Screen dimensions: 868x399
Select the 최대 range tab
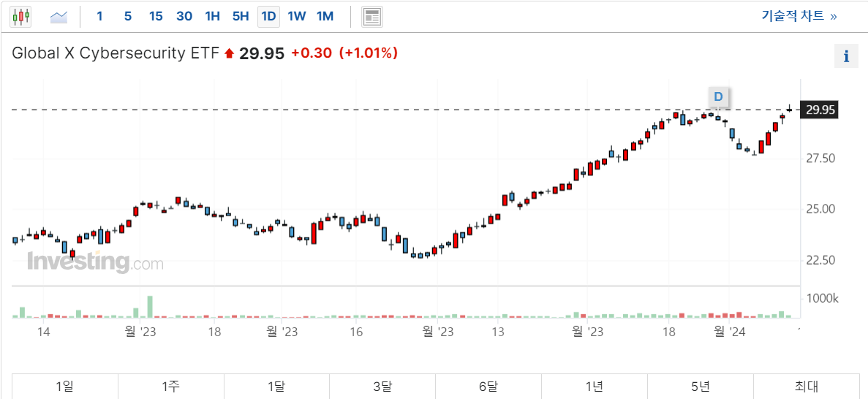pos(806,387)
